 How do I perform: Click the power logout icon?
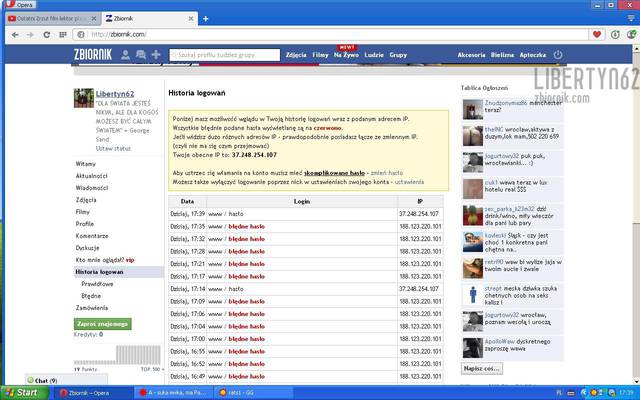[558, 55]
